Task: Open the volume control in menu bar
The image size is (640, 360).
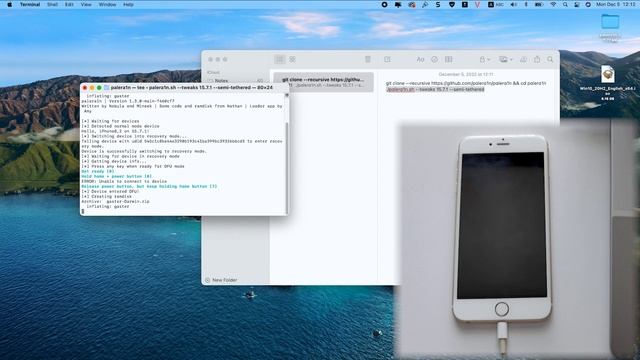Action: [513, 4]
